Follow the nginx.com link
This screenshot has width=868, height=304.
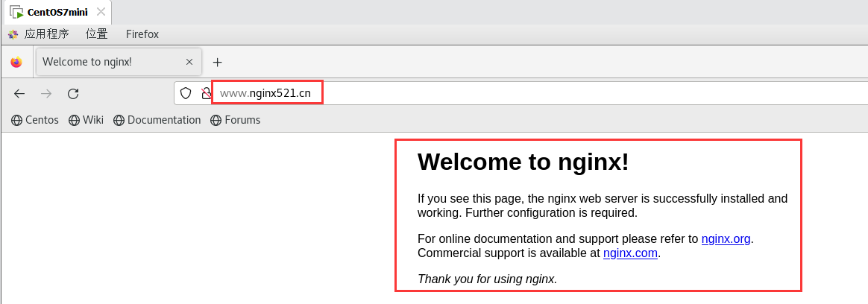pos(631,253)
